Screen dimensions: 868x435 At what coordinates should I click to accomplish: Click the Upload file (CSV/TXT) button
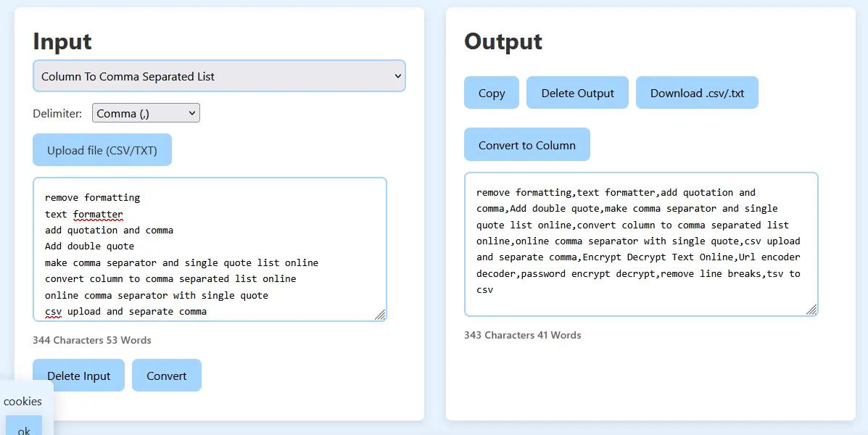point(102,150)
